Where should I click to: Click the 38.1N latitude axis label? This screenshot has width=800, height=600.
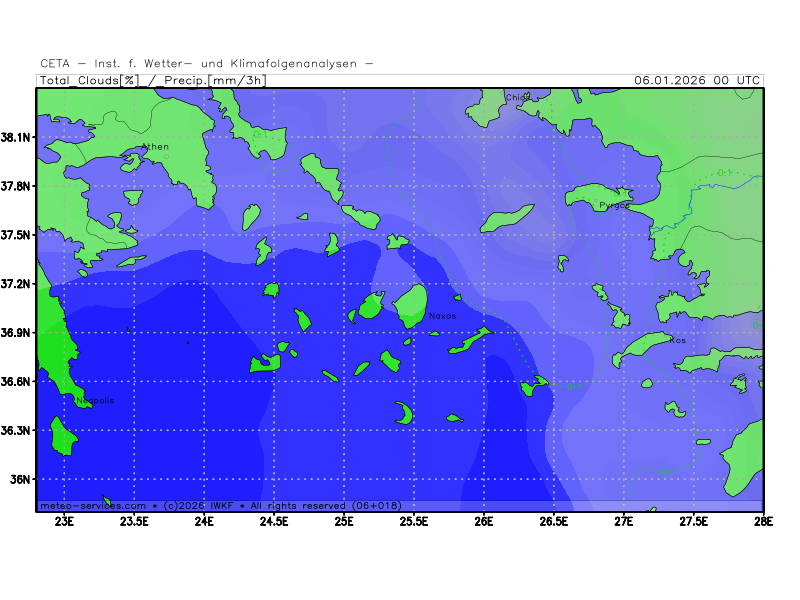(18, 137)
